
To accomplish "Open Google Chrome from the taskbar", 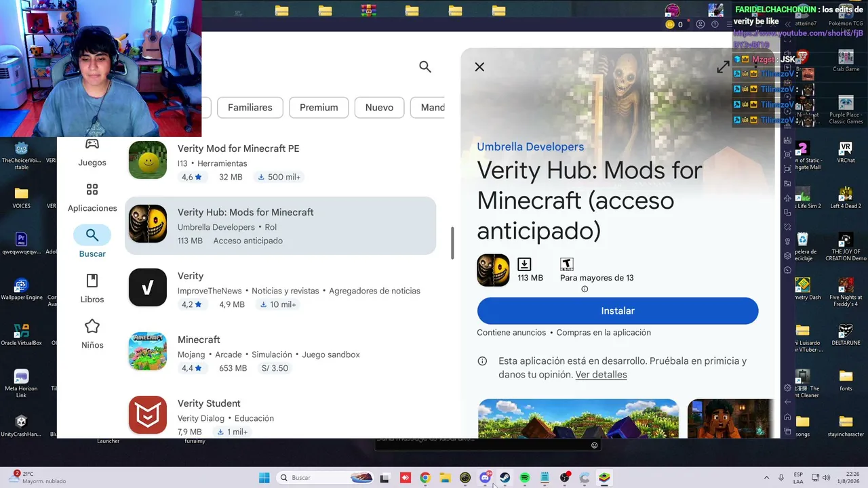I will click(x=425, y=478).
